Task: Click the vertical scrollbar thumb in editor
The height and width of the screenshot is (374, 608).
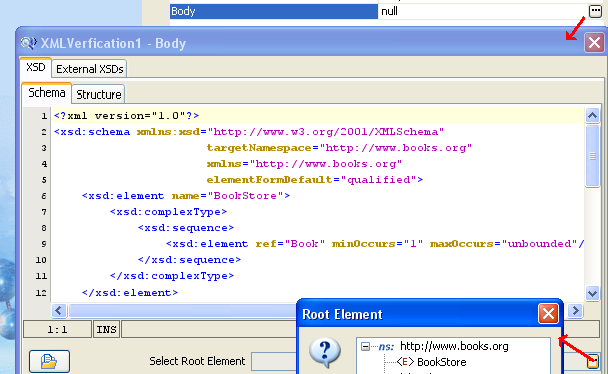Action: (592, 156)
